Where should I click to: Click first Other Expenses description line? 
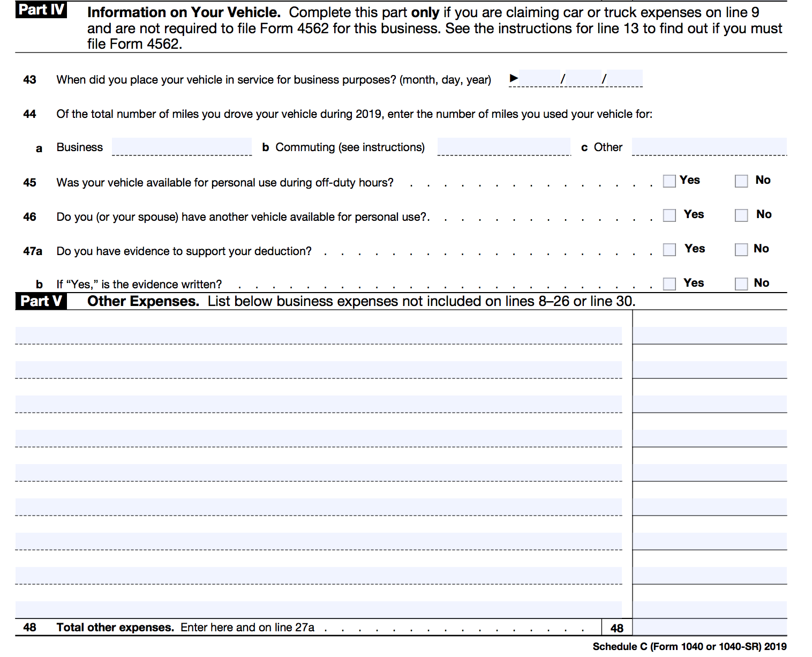tap(319, 335)
